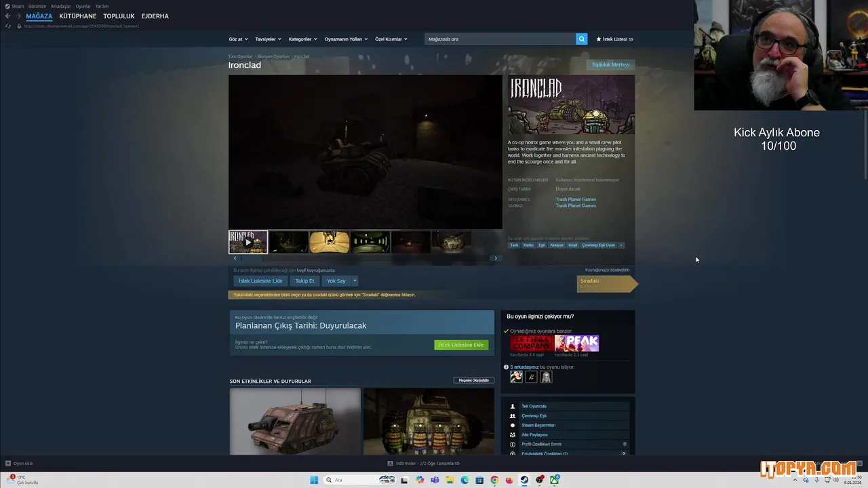868x488 pixels.
Task: Click the İstek Listesine Ekle button below trailer
Action: tap(260, 281)
